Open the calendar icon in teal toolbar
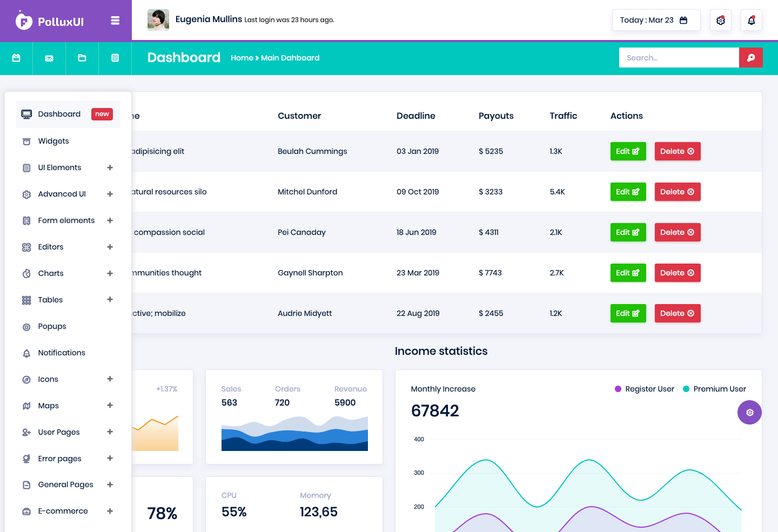The image size is (778, 532). 16,58
